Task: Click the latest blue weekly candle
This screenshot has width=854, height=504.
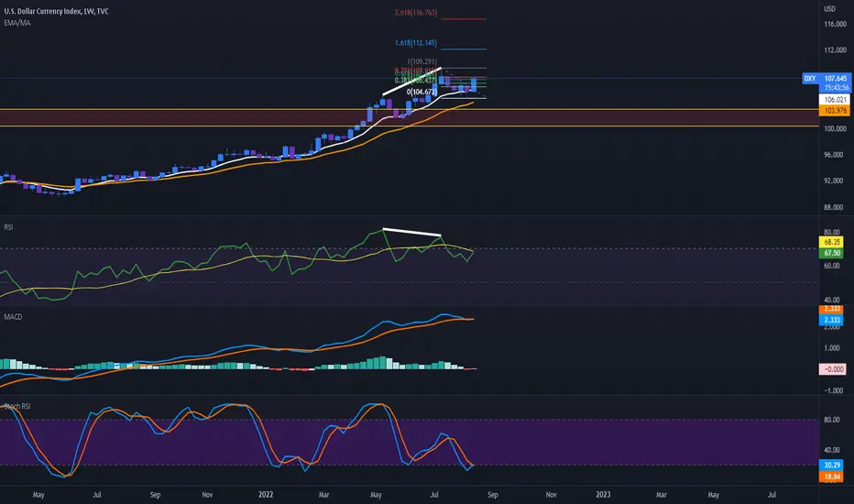Action: 474,84
